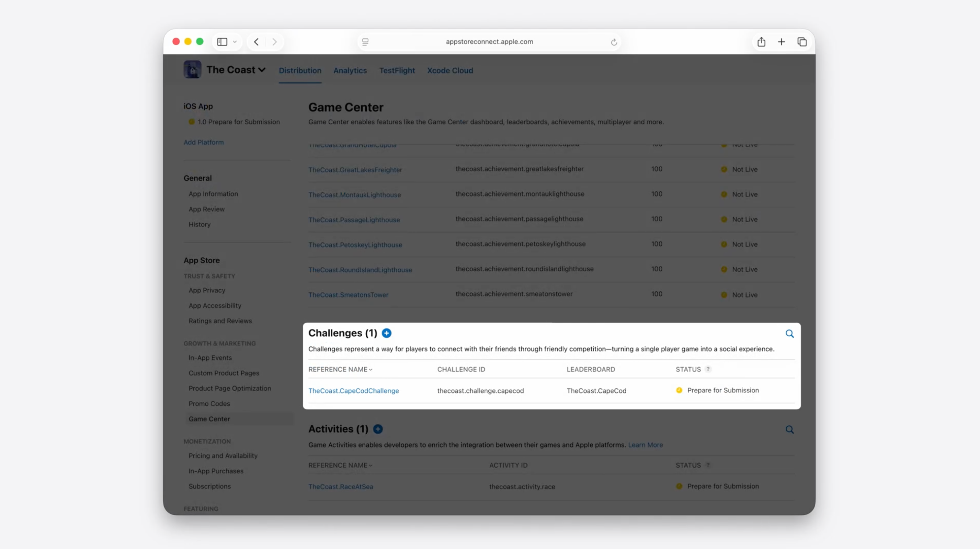Click the Safari share icon
The image size is (980, 549).
(x=761, y=42)
